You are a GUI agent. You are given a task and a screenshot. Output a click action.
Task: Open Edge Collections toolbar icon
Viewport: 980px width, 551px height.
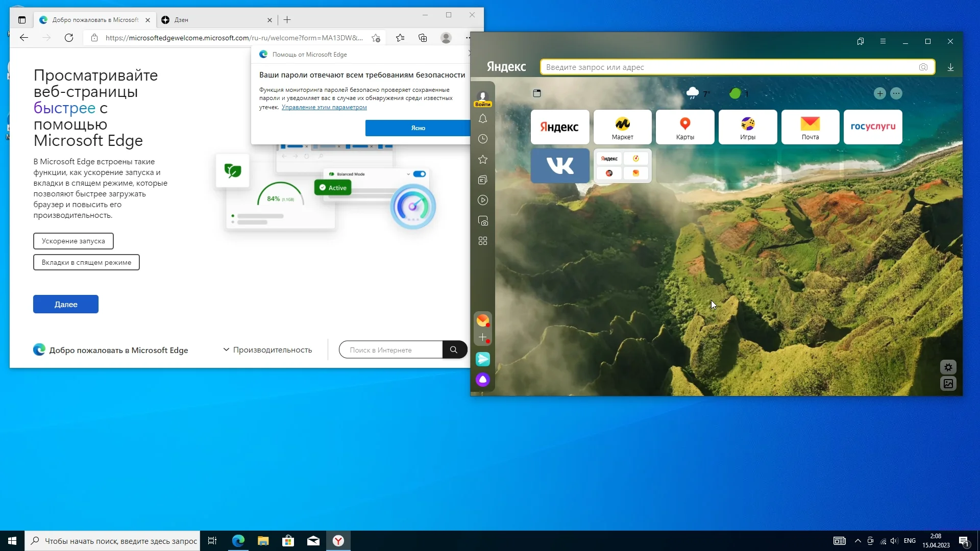423,38
